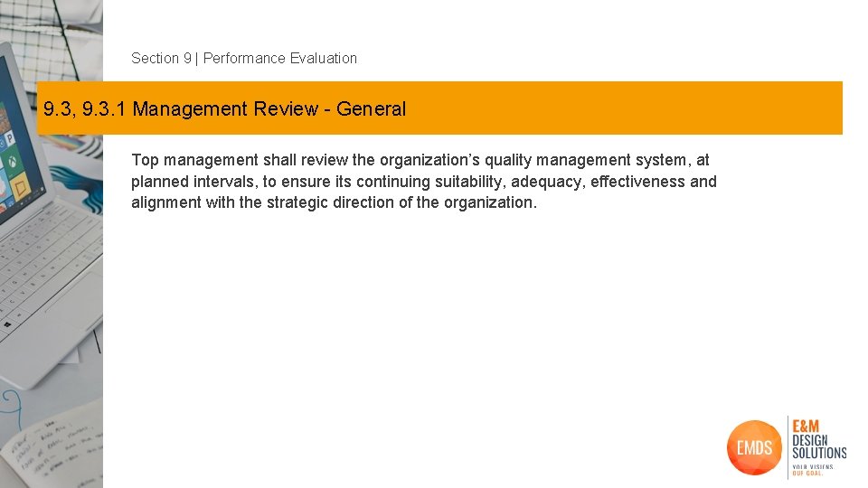Click the round orange EMDS logo
This screenshot has width=868, height=488.
(754, 447)
